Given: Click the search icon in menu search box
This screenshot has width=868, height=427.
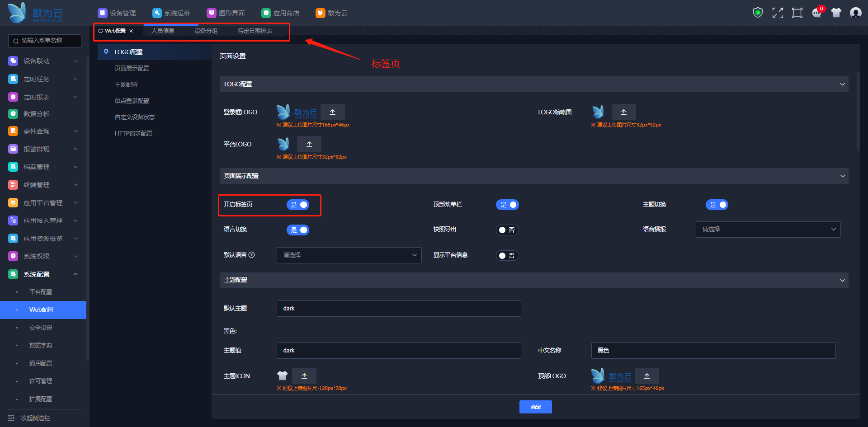Looking at the screenshot, I should tap(16, 41).
